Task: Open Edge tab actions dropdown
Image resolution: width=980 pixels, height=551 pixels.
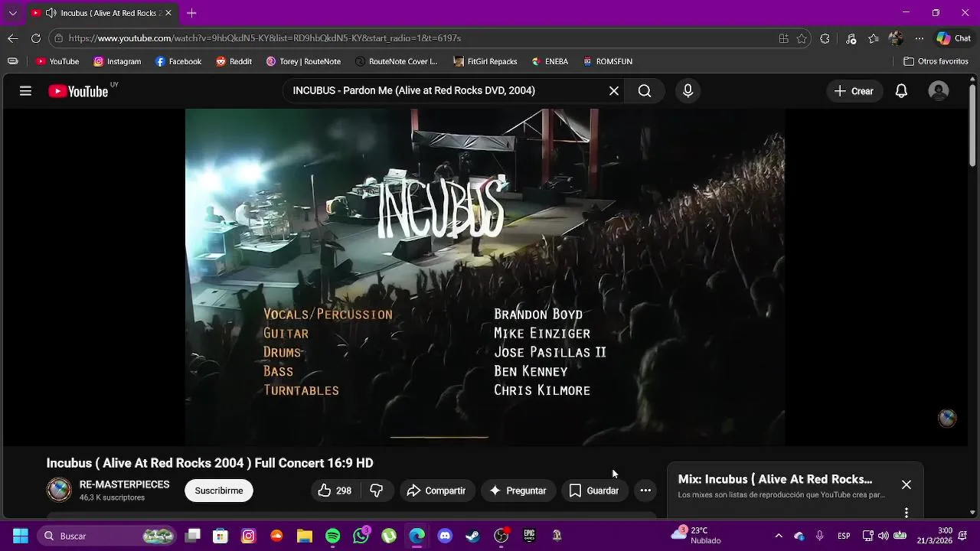Action: (12, 13)
